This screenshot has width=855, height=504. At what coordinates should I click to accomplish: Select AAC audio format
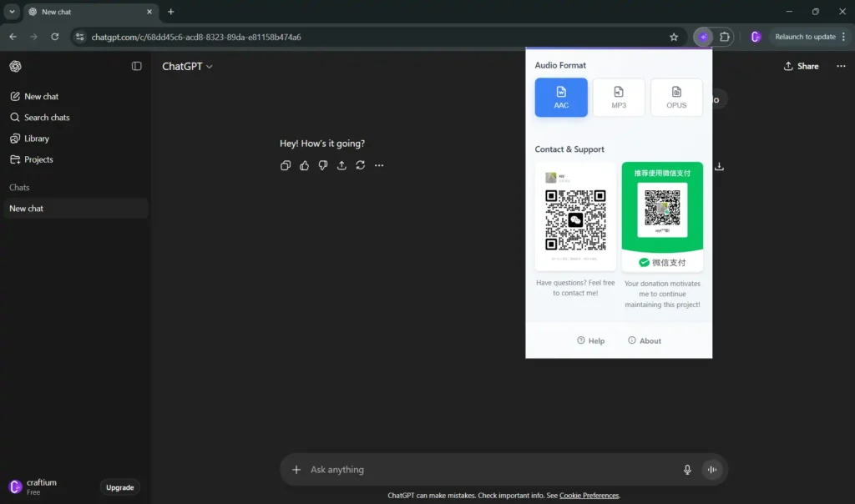pyautogui.click(x=561, y=98)
